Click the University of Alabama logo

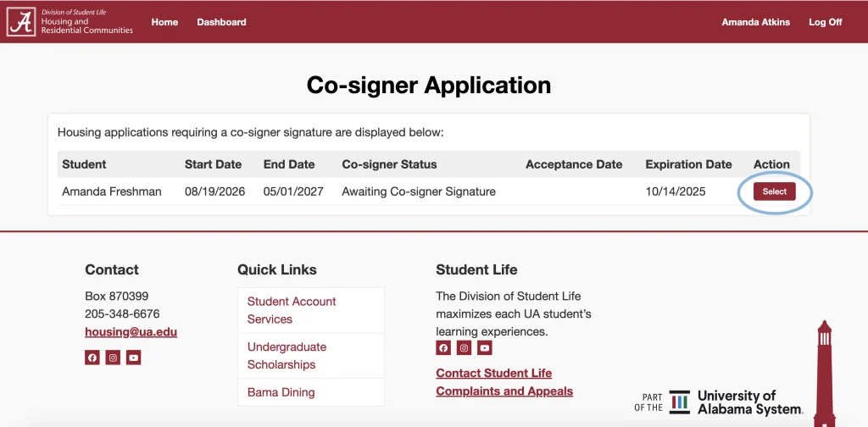[22, 22]
